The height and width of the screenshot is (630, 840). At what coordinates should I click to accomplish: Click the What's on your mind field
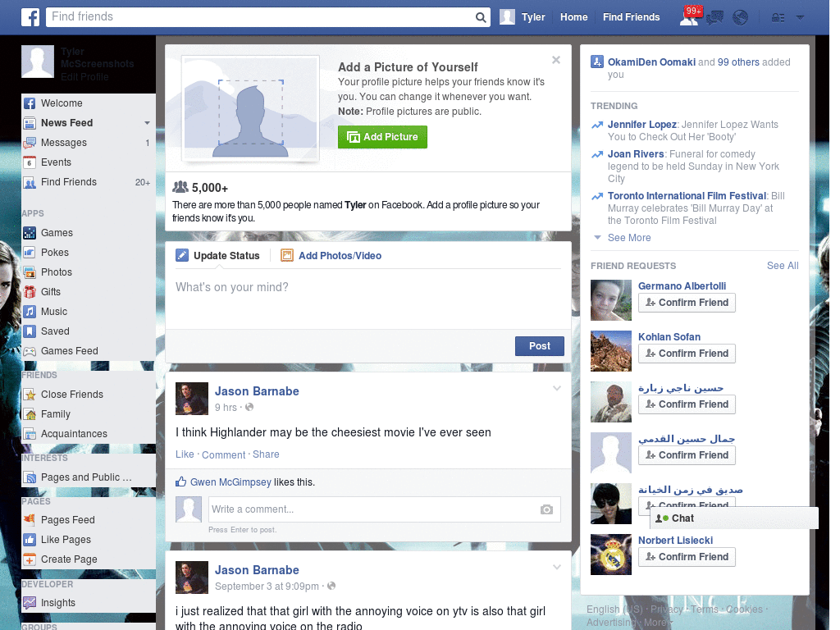click(368, 299)
